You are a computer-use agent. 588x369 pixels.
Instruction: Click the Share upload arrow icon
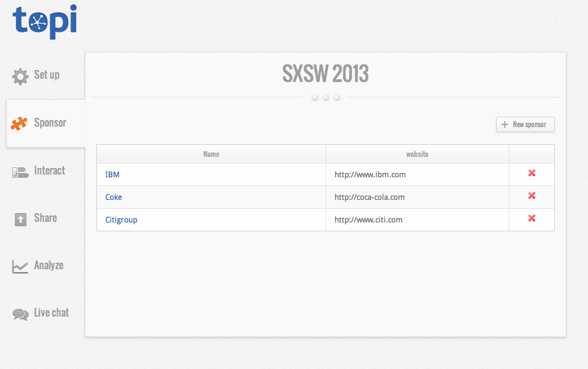(x=20, y=220)
